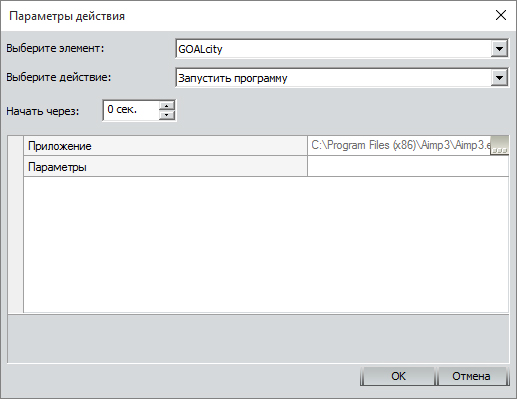Increase the Начать через delay value
This screenshot has height=399, width=517.
tap(167, 106)
